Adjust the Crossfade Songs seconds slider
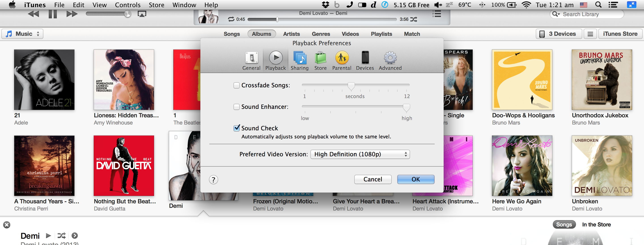 pos(351,86)
